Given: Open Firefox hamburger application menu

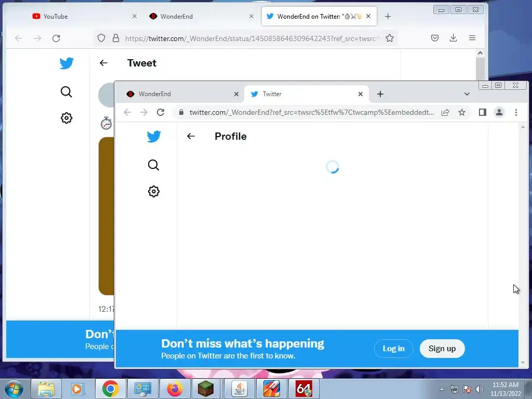Looking at the screenshot, I should 472,38.
